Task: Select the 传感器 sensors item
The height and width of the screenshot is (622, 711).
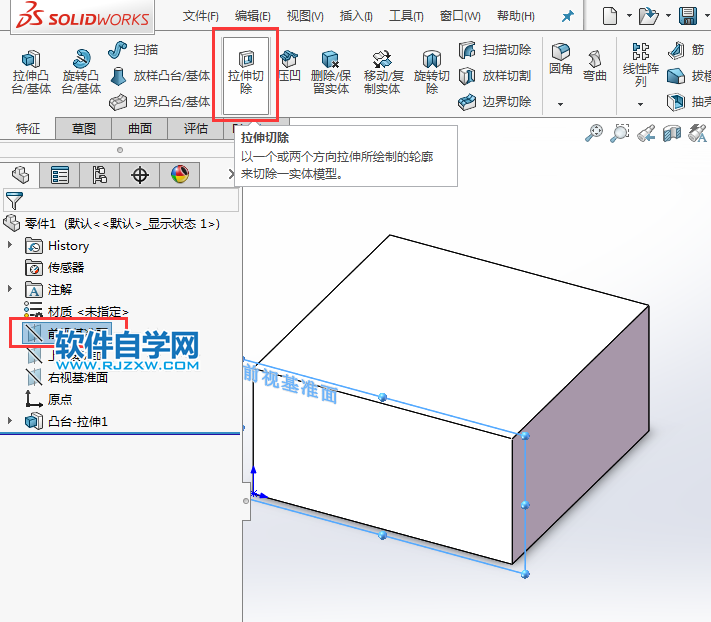Action: 55,267
